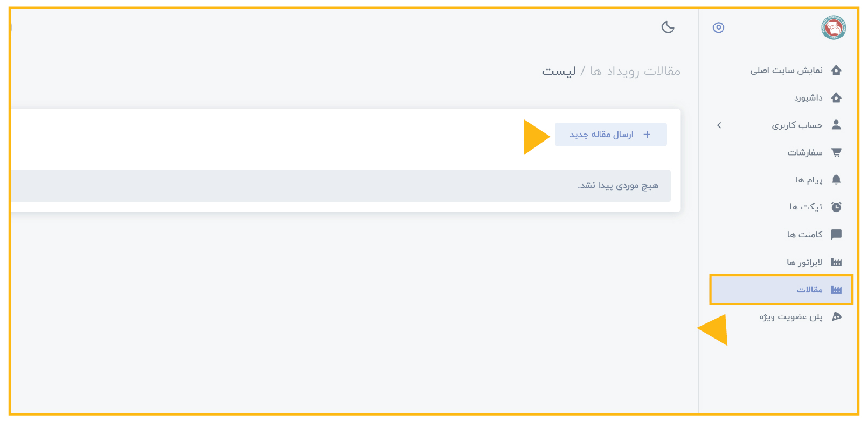Click the circular target icon in the sidebar header
868x422 pixels.
point(718,27)
